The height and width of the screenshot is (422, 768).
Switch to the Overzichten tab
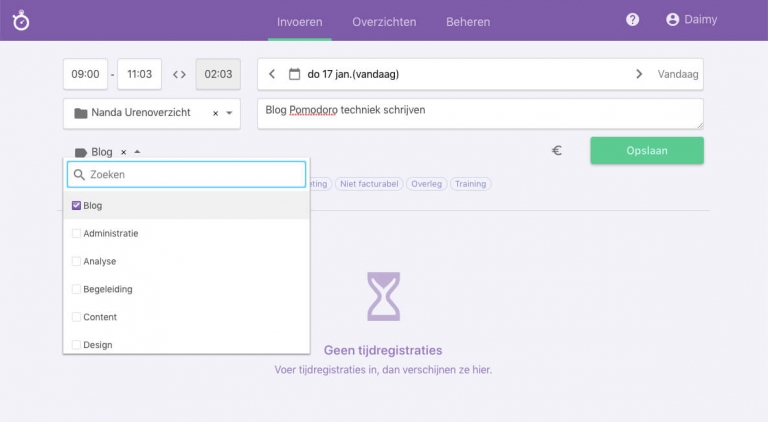(x=384, y=22)
